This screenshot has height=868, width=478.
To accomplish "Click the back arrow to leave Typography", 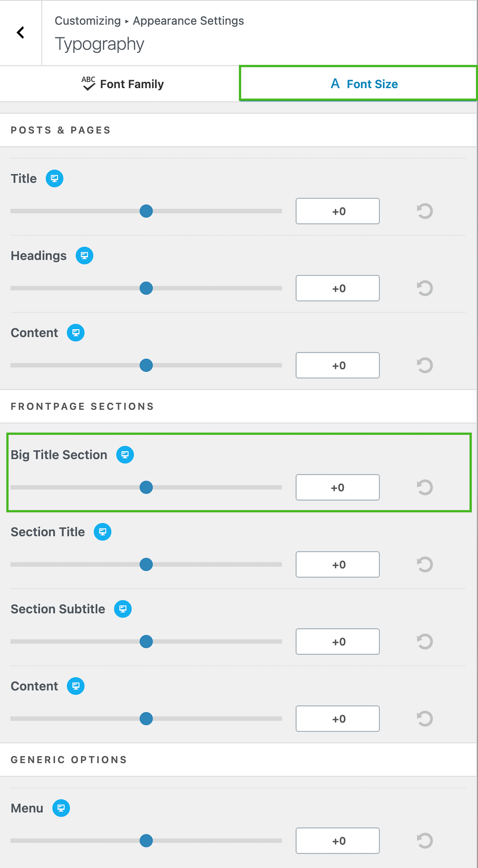I will coord(20,33).
